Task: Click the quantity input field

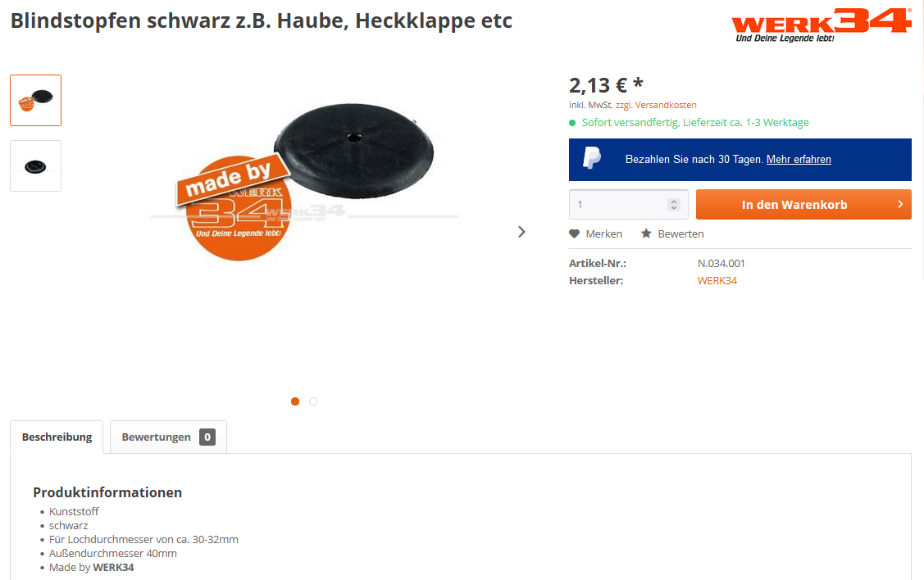Action: [x=628, y=204]
